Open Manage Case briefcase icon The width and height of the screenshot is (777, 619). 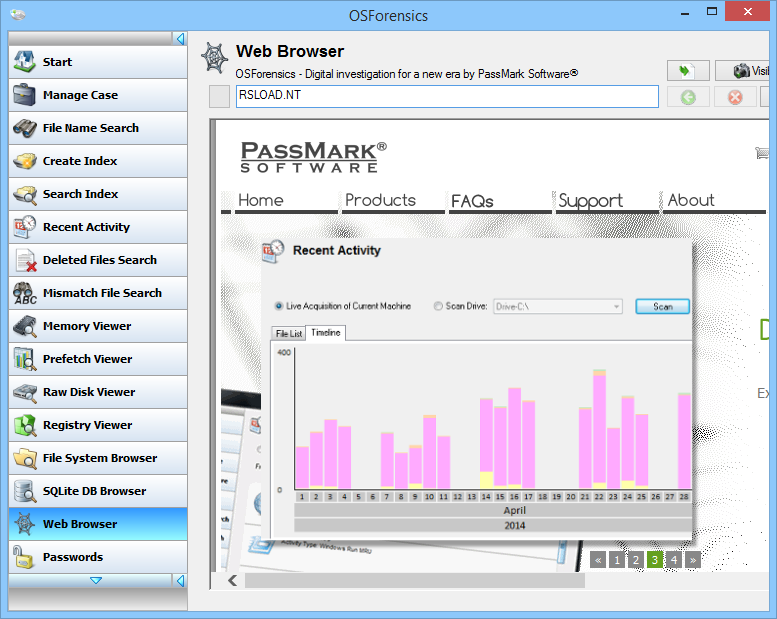tap(24, 95)
